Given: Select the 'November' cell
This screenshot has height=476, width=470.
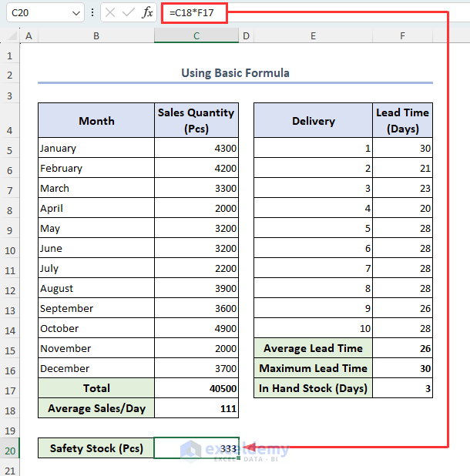Looking at the screenshot, I should (x=96, y=348).
